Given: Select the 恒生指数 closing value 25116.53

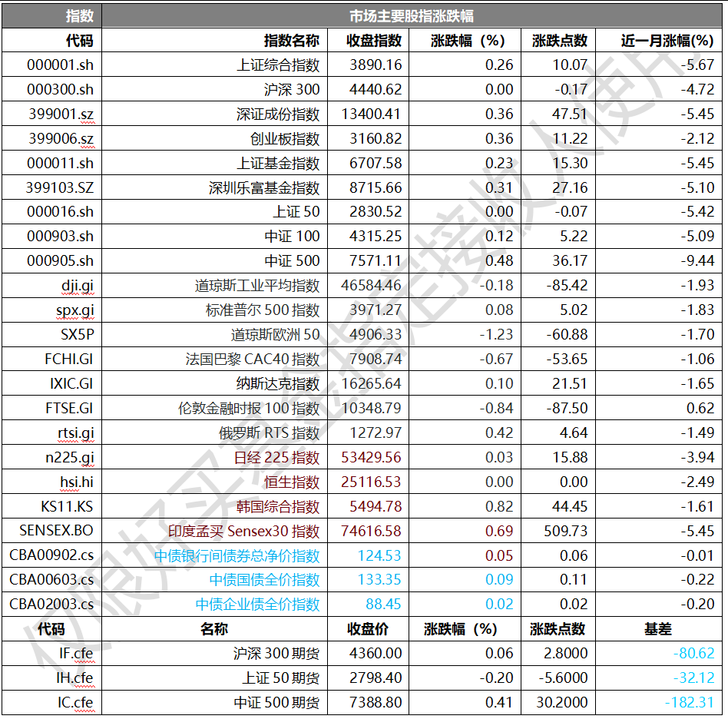Looking at the screenshot, I should pyautogui.click(x=372, y=482).
